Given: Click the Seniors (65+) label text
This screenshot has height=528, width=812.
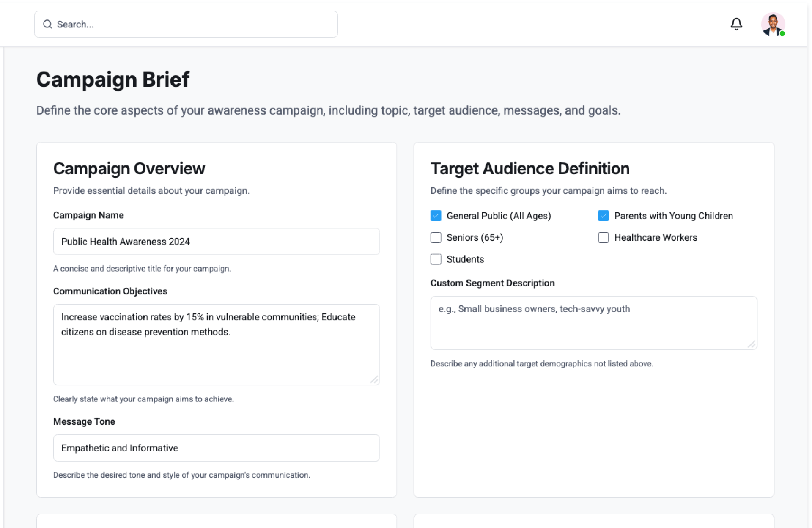Looking at the screenshot, I should pyautogui.click(x=475, y=238).
